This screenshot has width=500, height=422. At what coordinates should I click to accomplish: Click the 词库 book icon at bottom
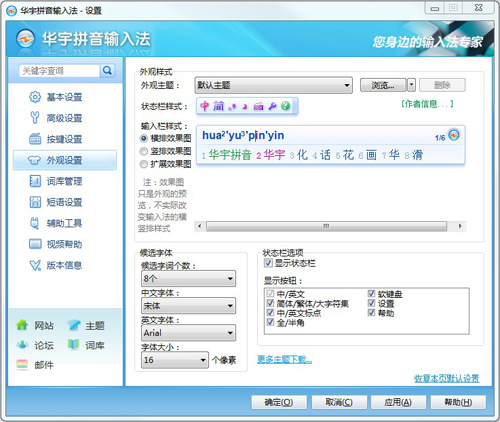(x=73, y=344)
